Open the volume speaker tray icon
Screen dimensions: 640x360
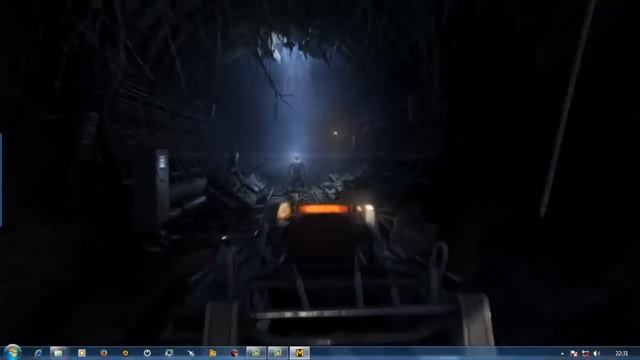pyautogui.click(x=596, y=353)
